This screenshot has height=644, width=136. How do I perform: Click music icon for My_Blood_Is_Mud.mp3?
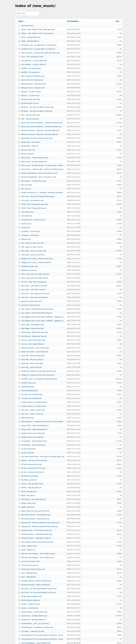[19, 476]
